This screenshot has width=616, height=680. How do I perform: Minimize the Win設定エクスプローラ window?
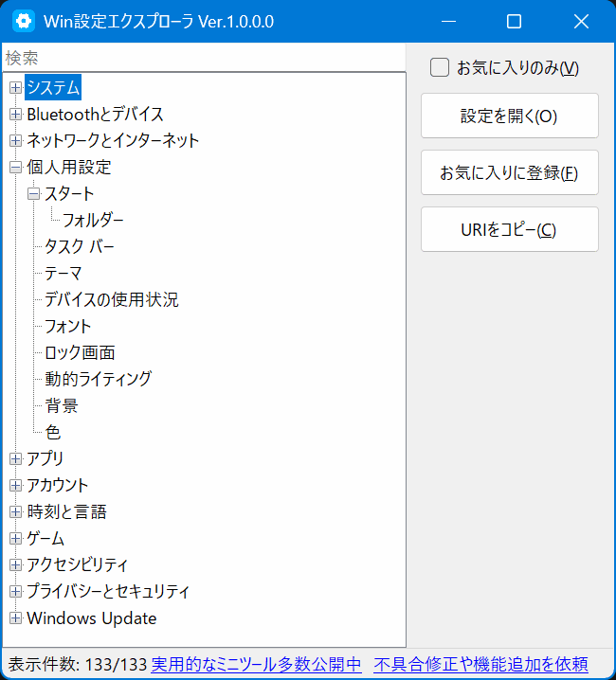tap(448, 21)
